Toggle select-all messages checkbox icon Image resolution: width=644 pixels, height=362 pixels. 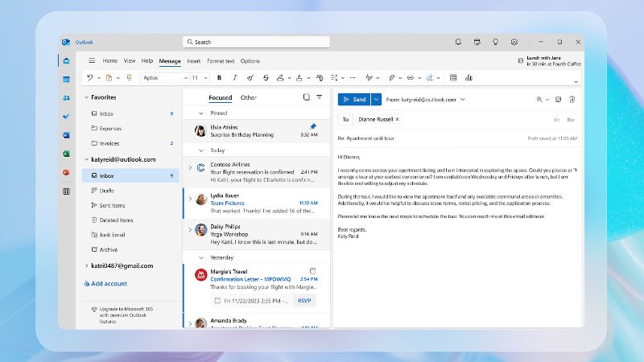point(307,97)
